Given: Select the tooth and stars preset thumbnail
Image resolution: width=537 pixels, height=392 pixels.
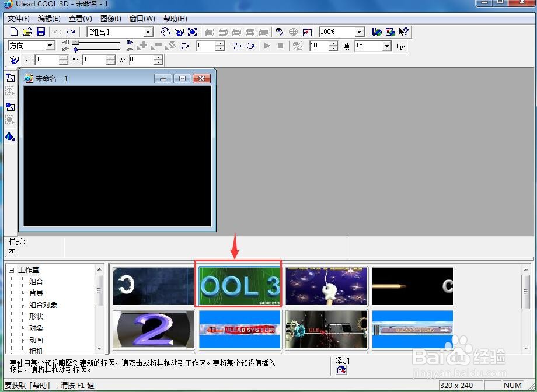Looking at the screenshot, I should point(326,286).
